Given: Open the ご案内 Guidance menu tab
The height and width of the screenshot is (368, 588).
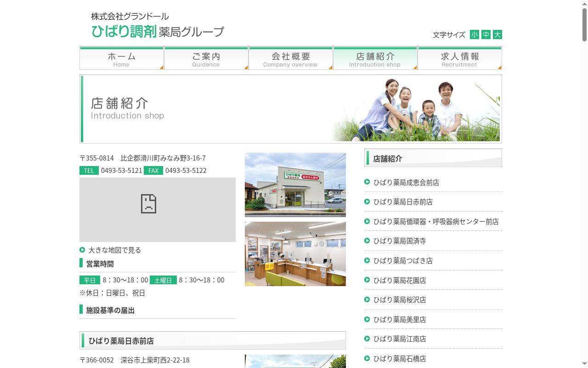Looking at the screenshot, I should [x=206, y=58].
